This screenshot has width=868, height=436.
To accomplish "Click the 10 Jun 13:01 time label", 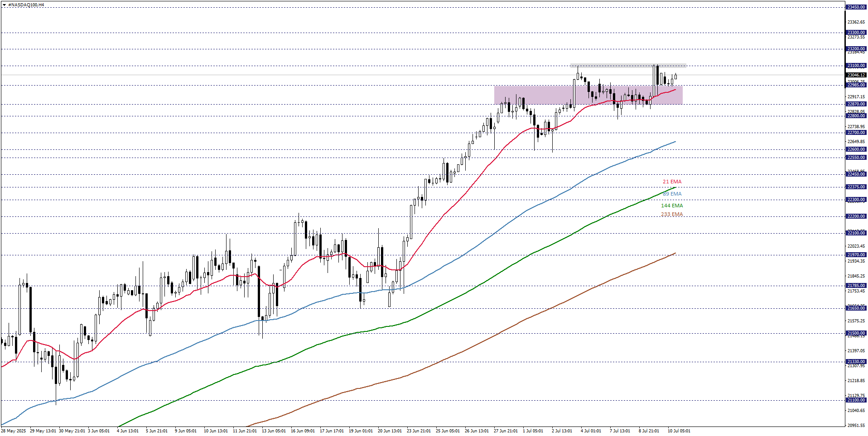I will (x=216, y=431).
